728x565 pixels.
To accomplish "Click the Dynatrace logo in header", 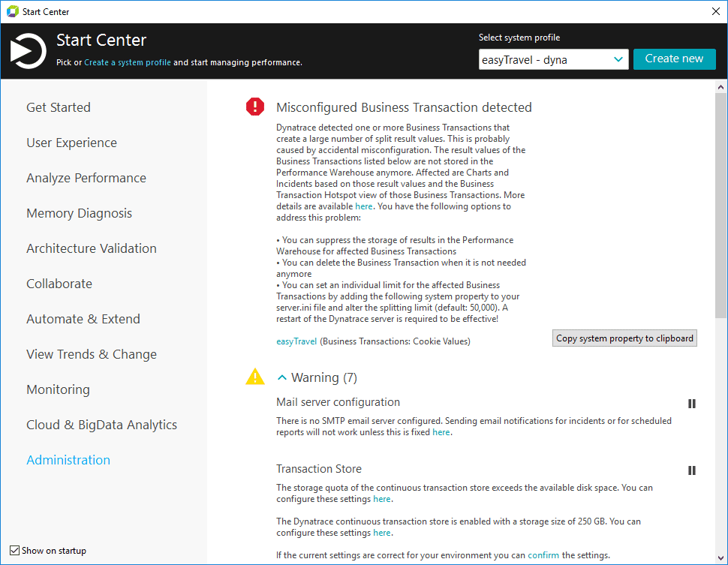I will coord(29,50).
